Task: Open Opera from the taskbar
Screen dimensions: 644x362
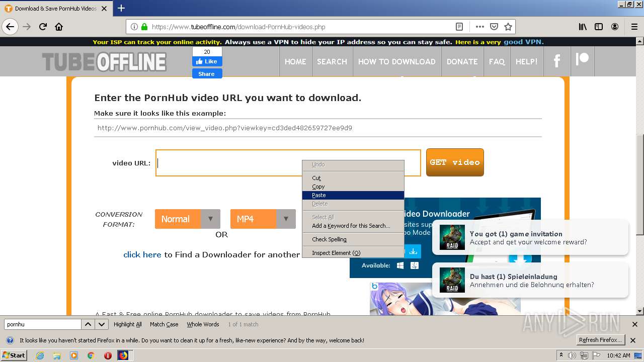Action: [x=108, y=355]
